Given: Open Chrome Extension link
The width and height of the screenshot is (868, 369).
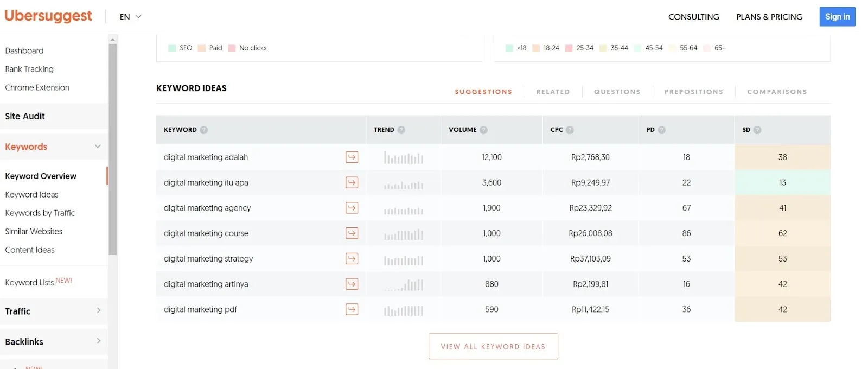Looking at the screenshot, I should [37, 87].
